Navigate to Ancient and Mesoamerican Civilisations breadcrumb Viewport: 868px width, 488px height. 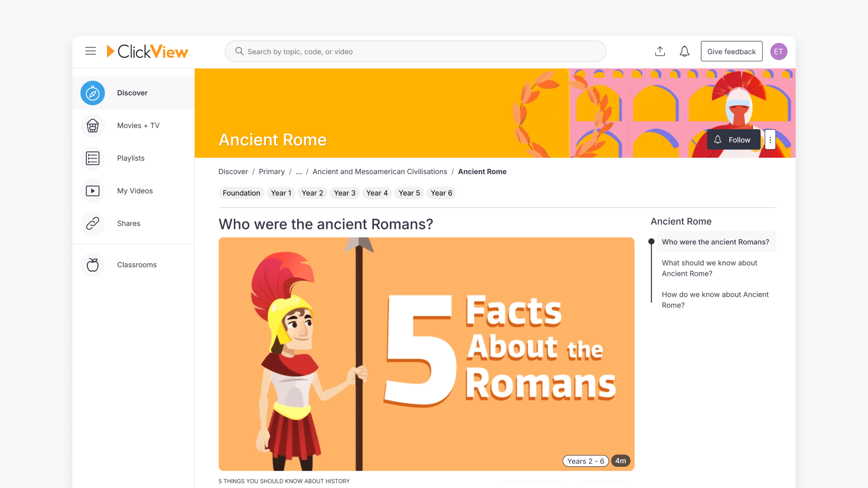[380, 172]
